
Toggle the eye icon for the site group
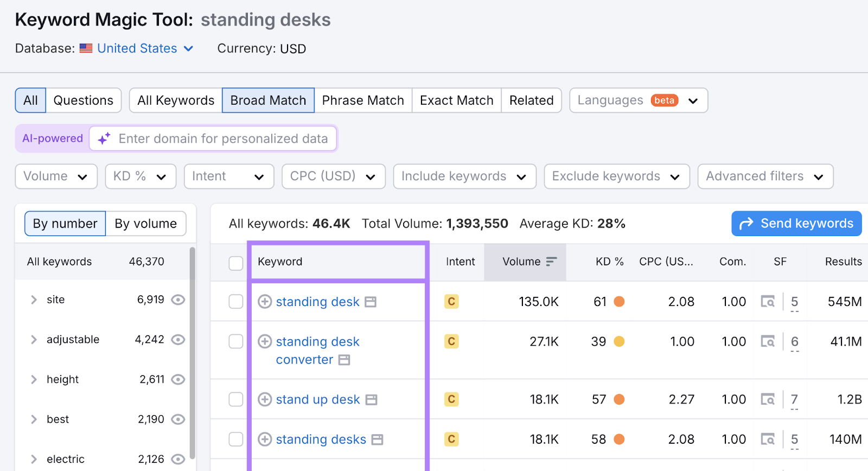pyautogui.click(x=178, y=300)
